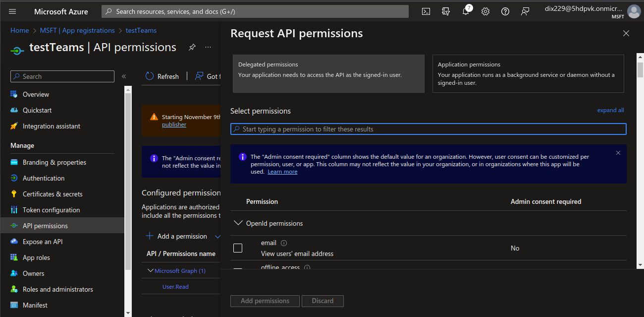Pin the testTeams blade
This screenshot has width=644, height=317.
click(x=192, y=47)
